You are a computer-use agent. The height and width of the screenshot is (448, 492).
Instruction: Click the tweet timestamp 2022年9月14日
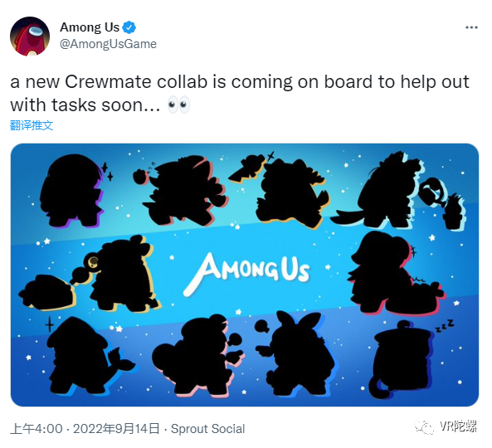click(x=116, y=429)
